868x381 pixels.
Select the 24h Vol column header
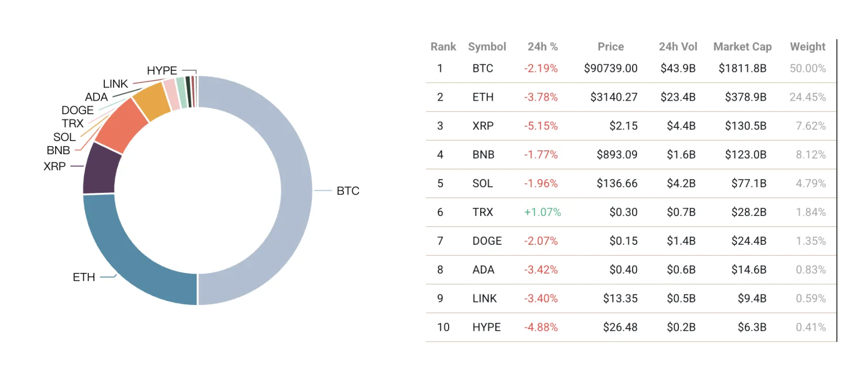pos(678,47)
